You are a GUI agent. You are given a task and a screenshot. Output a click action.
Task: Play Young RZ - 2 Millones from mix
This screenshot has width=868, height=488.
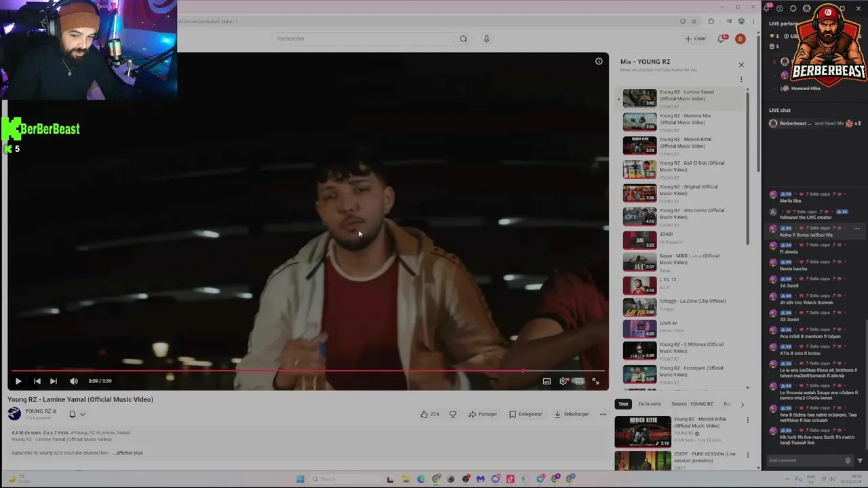[x=684, y=350]
